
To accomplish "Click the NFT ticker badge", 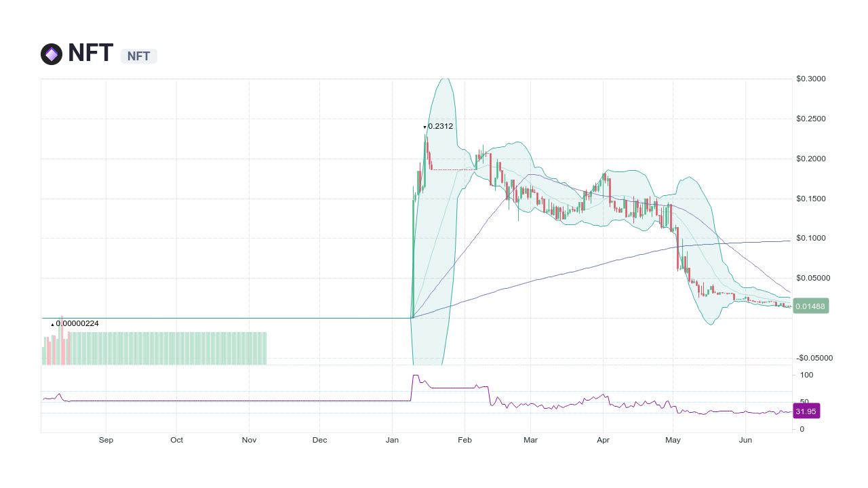I will (x=139, y=56).
